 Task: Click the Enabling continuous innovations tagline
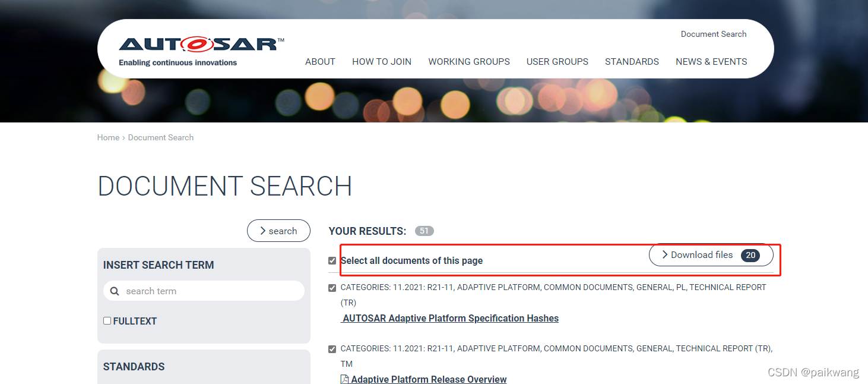(x=178, y=62)
